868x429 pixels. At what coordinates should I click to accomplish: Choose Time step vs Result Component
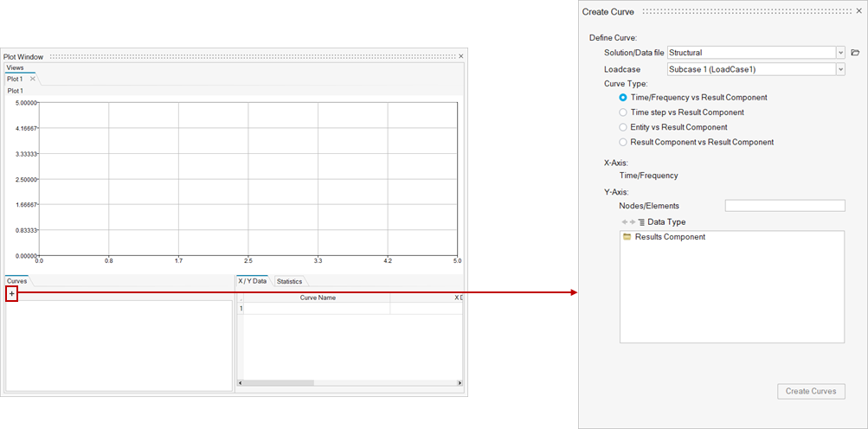(623, 112)
